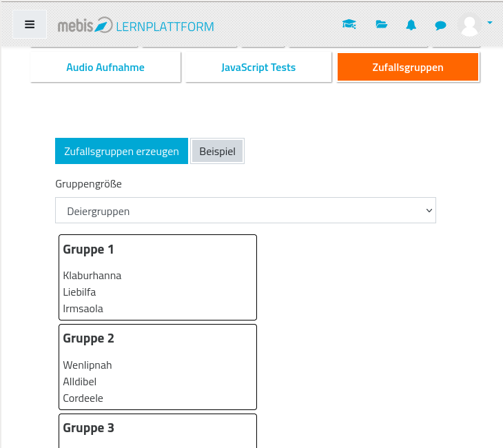Click the user avatar picture
This screenshot has height=448, width=503.
tap(469, 25)
